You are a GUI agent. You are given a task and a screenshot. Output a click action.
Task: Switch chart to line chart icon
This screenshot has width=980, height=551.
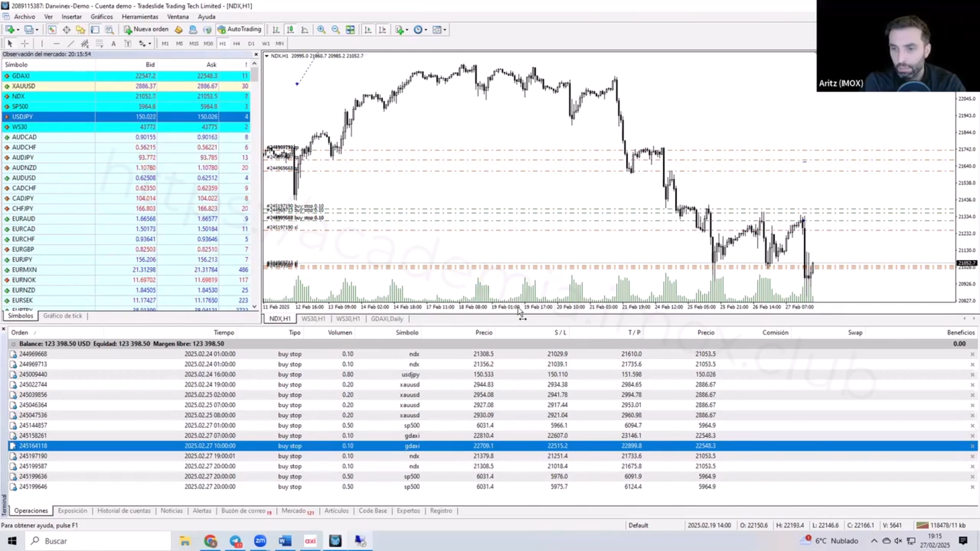click(x=305, y=30)
